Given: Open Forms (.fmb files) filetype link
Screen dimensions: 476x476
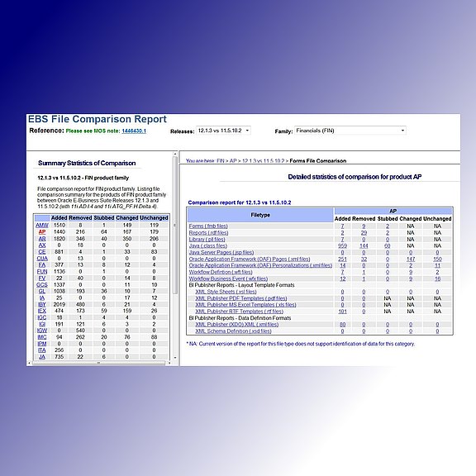Looking at the screenshot, I should [208, 226].
